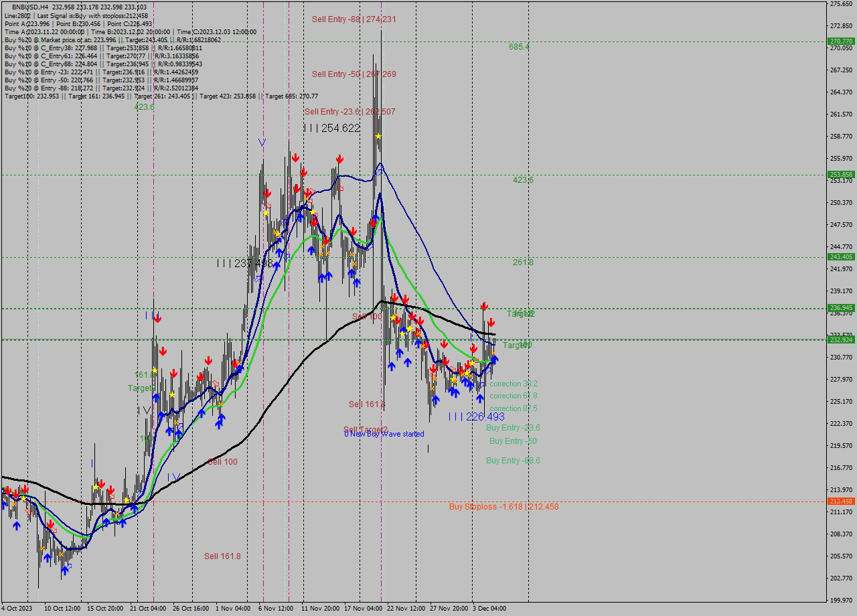
Task: Click the '4 Oct 2023' date on time axis
Action: click(x=17, y=609)
